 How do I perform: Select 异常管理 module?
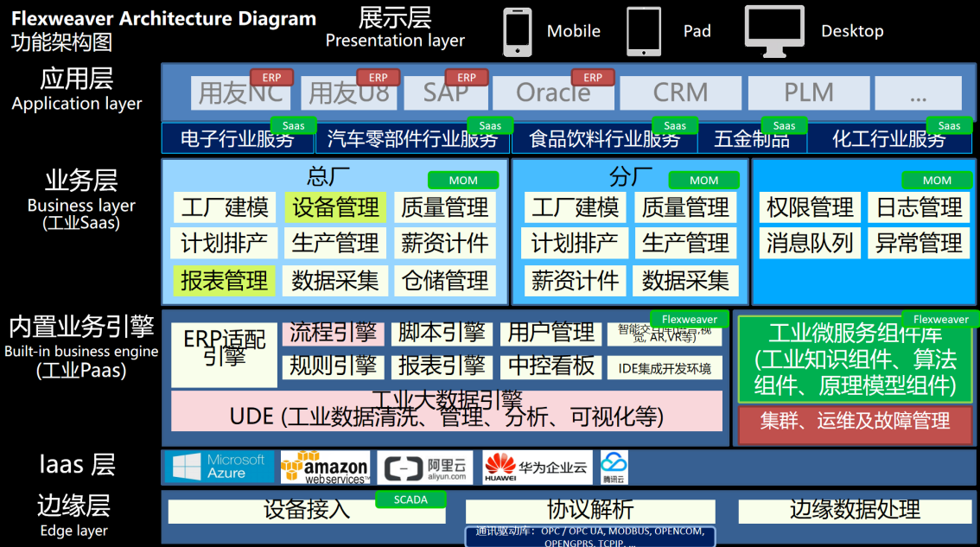pyautogui.click(x=920, y=243)
